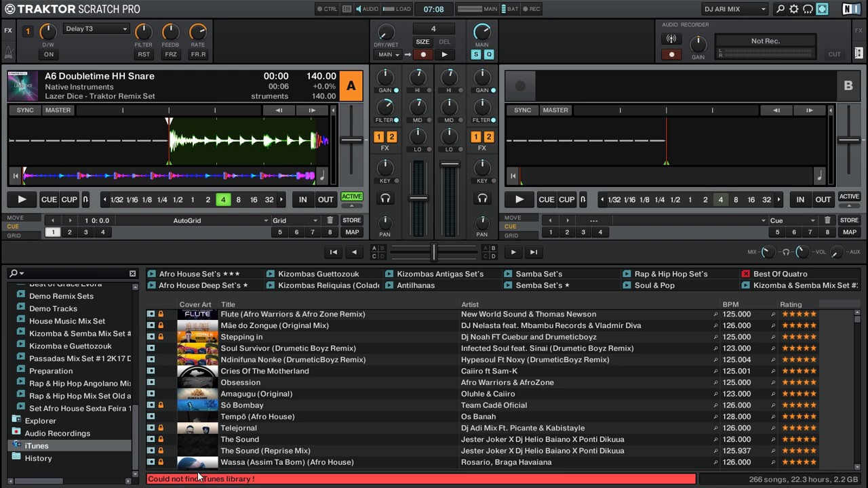Set loop IN on Deck A
This screenshot has width=868, height=488.
pyautogui.click(x=303, y=199)
